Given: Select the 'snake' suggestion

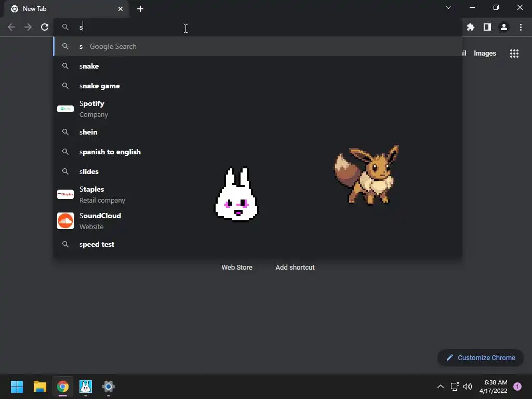Looking at the screenshot, I should (x=258, y=66).
